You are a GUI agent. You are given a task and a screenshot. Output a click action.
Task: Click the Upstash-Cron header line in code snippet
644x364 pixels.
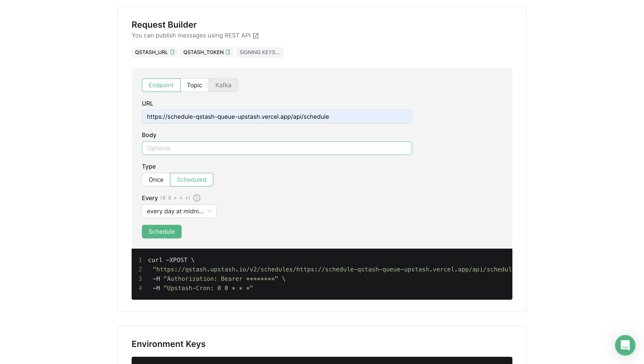coord(202,288)
